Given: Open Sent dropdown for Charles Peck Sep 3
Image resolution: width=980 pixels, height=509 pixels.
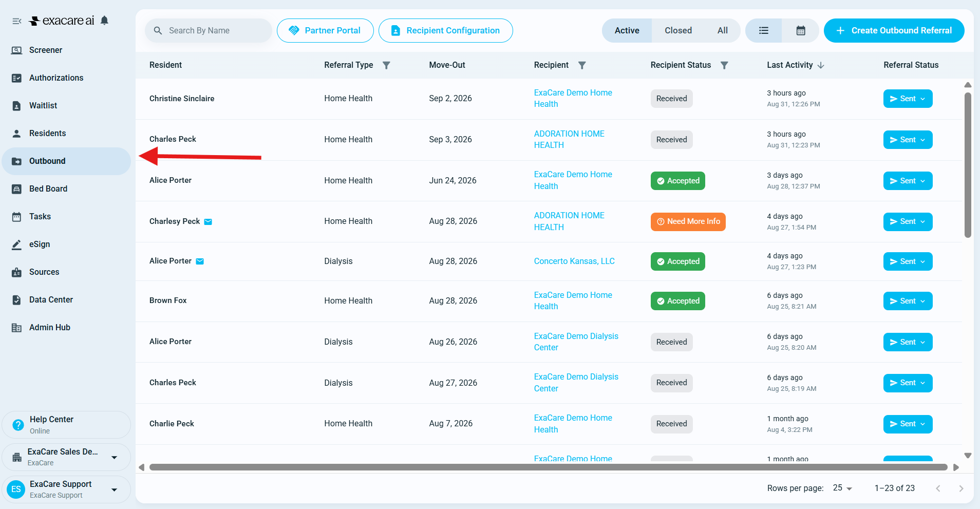Looking at the screenshot, I should click(x=908, y=140).
